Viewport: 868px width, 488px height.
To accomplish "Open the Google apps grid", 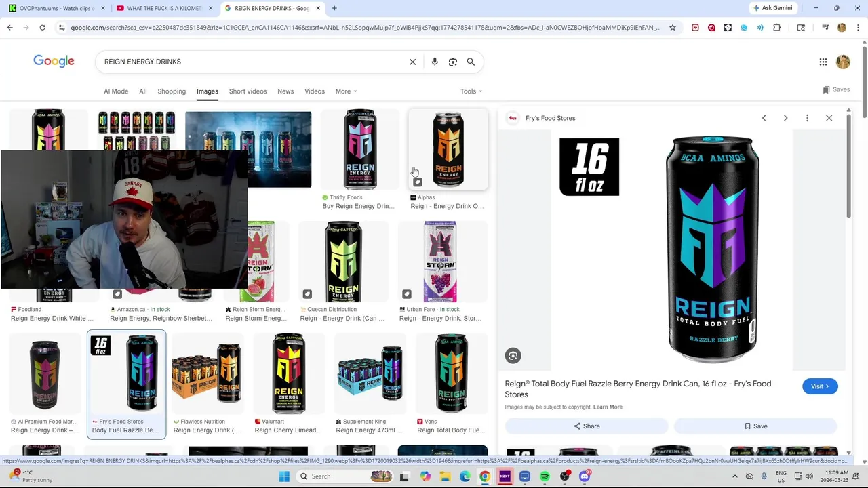I will point(823,62).
